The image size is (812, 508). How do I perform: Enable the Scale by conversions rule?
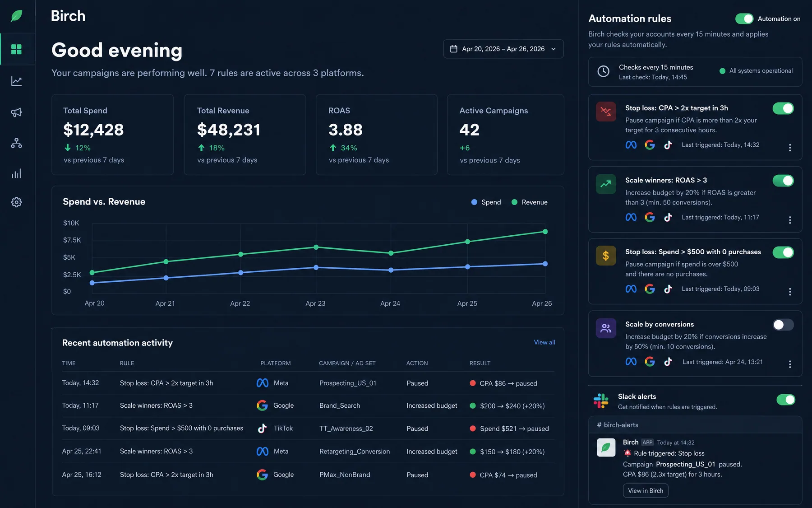click(x=783, y=325)
